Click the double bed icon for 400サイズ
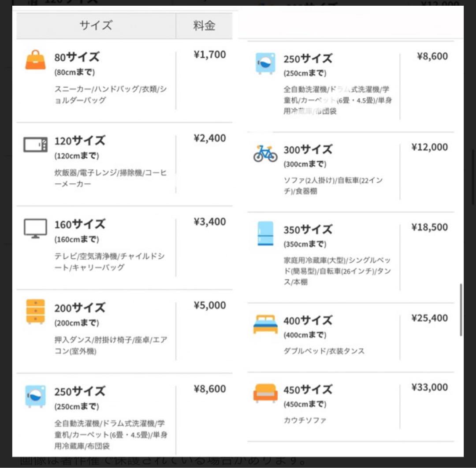 [x=265, y=324]
